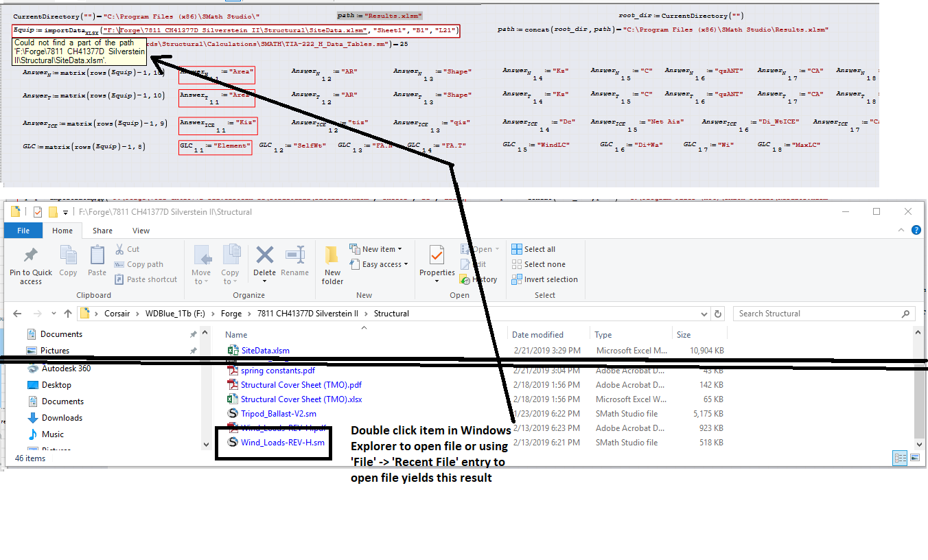Open the Delete dropdown arrow
The width and height of the screenshot is (928, 560).
pyautogui.click(x=265, y=281)
